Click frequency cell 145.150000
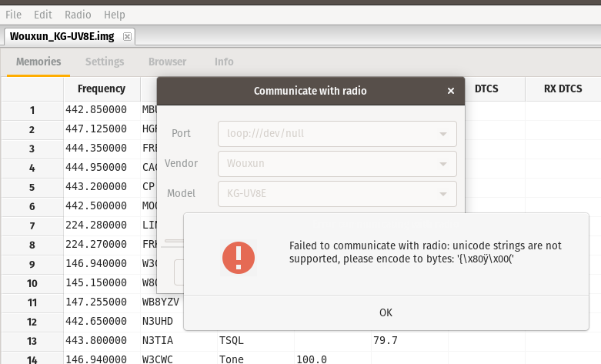The width and height of the screenshot is (601, 364). coord(102,282)
